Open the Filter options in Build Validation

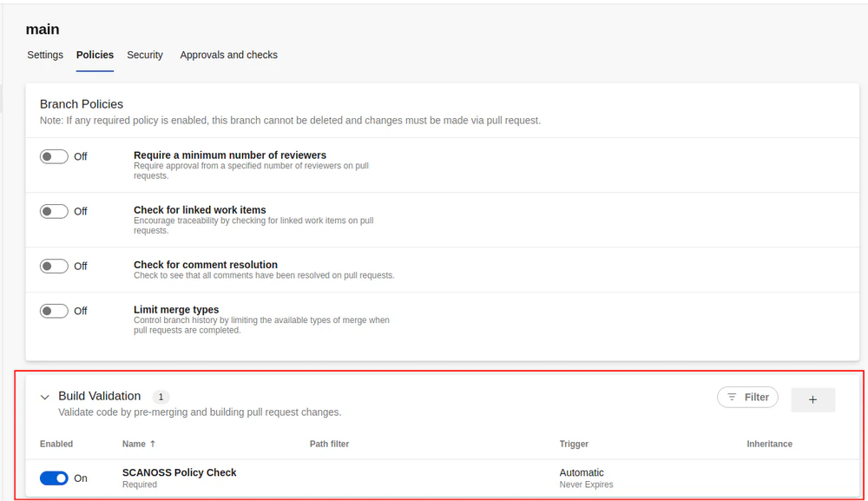point(747,397)
